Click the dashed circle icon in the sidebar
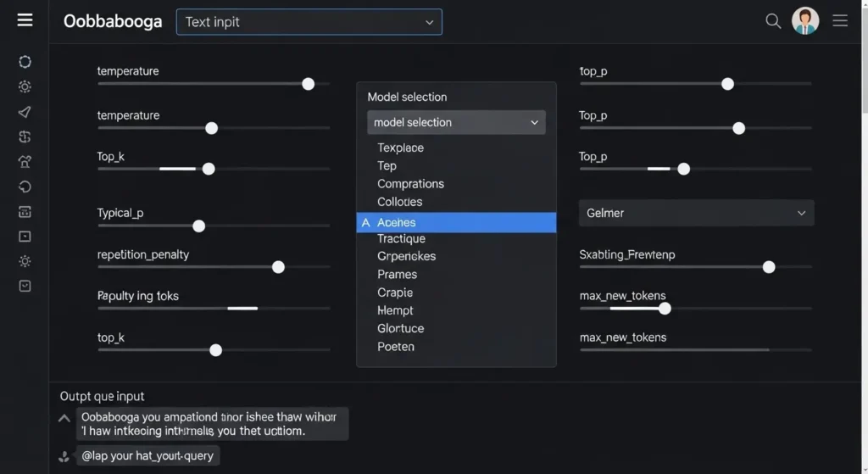868x474 pixels. 25,61
